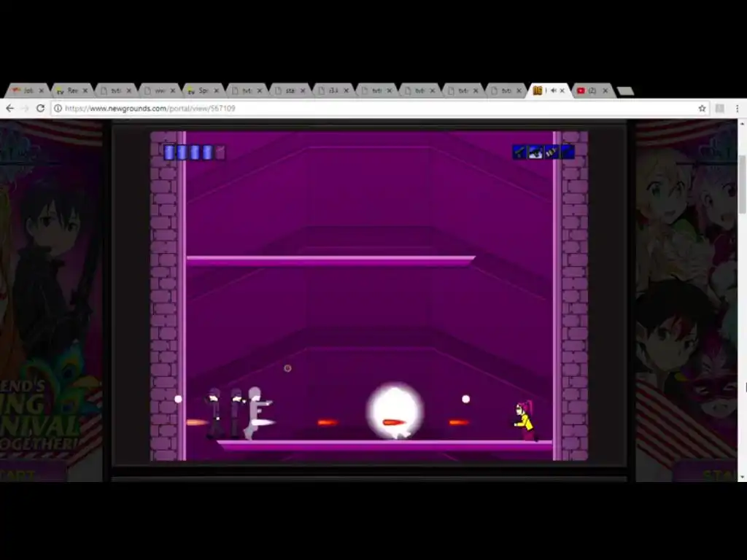Mute audio on the active game tab
Image resolution: width=747 pixels, height=560 pixels.
pos(553,90)
